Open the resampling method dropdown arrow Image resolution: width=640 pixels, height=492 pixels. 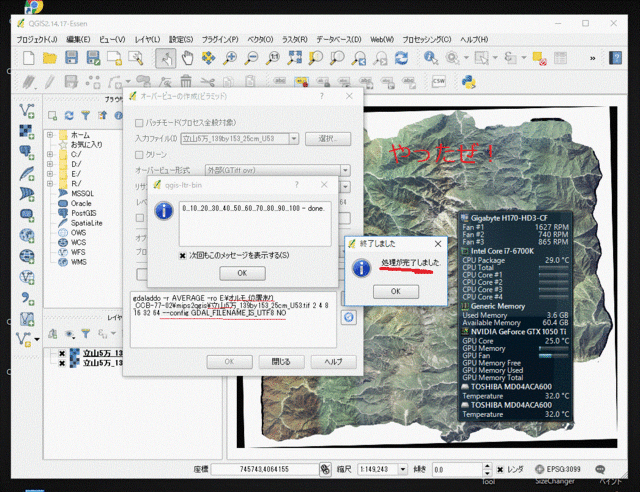pyautogui.click(x=345, y=187)
